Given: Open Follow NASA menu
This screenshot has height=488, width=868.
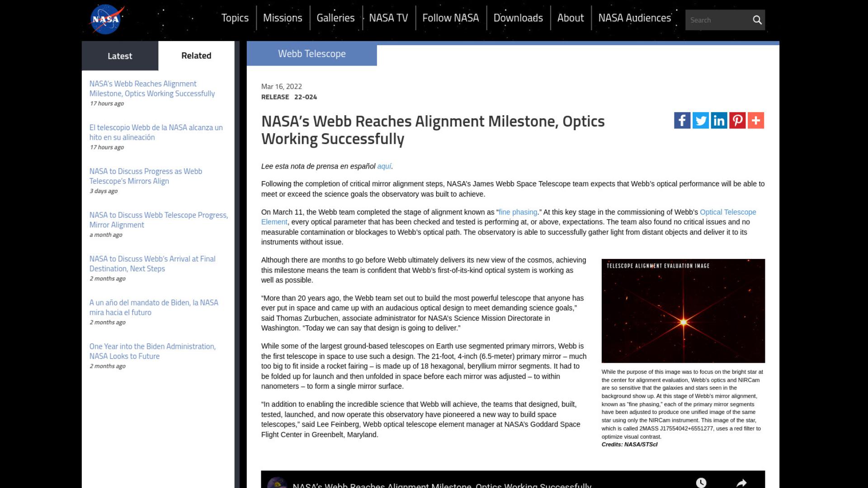Looking at the screenshot, I should pyautogui.click(x=451, y=18).
